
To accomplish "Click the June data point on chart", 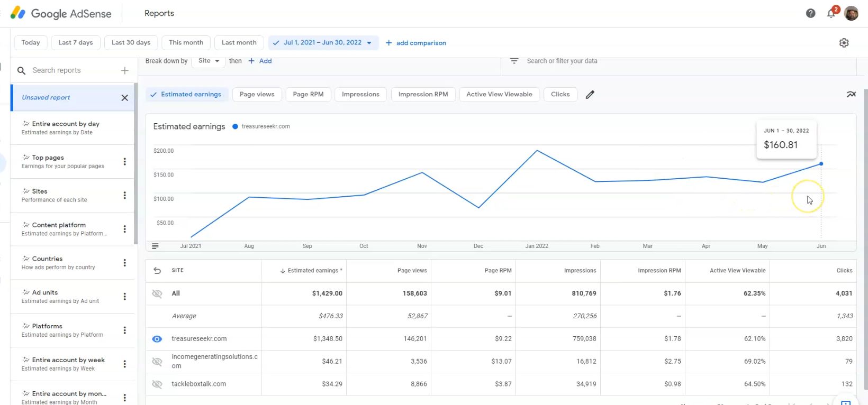I will pyautogui.click(x=821, y=164).
